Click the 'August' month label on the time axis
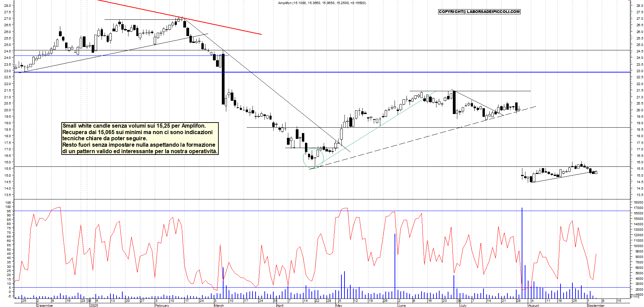 tap(534, 305)
